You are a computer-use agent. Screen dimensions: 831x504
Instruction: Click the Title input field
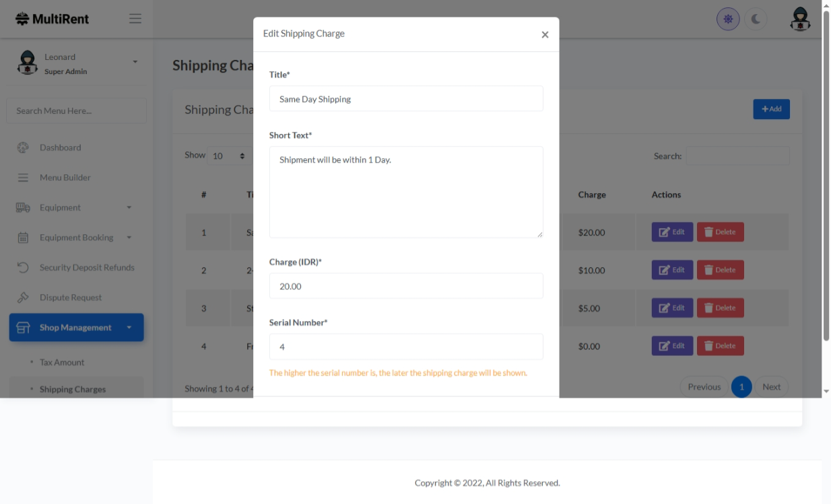(x=405, y=99)
